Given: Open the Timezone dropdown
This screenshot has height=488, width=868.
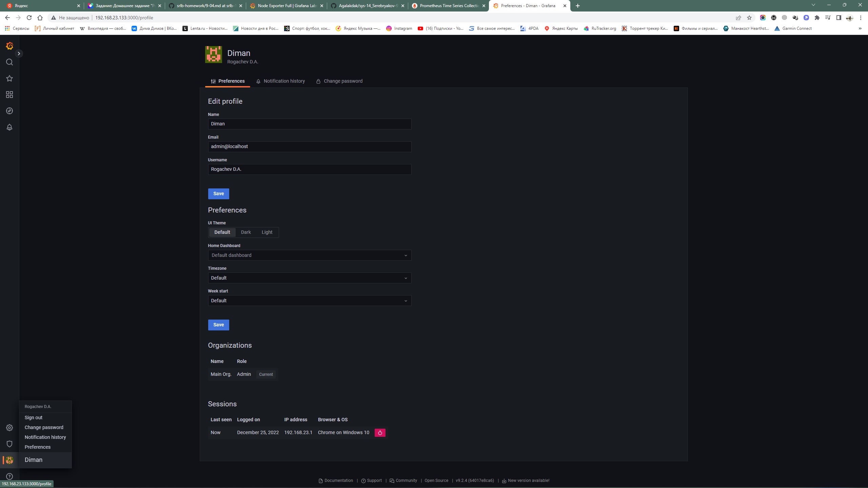Looking at the screenshot, I should 309,278.
